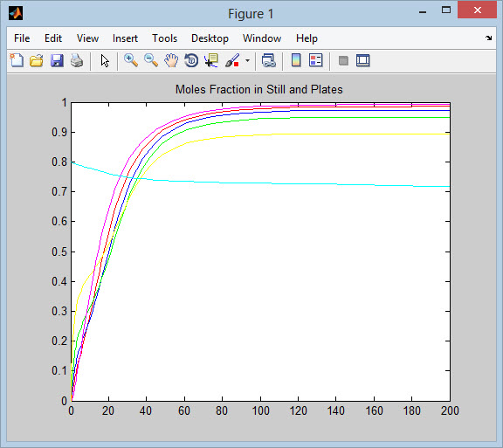Select the Edit Plot arrow tool
This screenshot has width=503, height=448.
(x=105, y=60)
